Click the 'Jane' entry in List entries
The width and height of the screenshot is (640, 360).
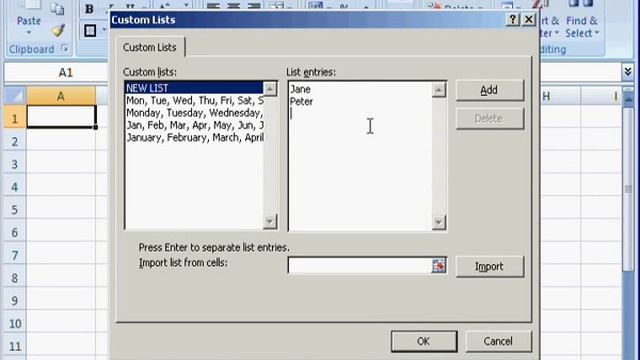(x=300, y=89)
